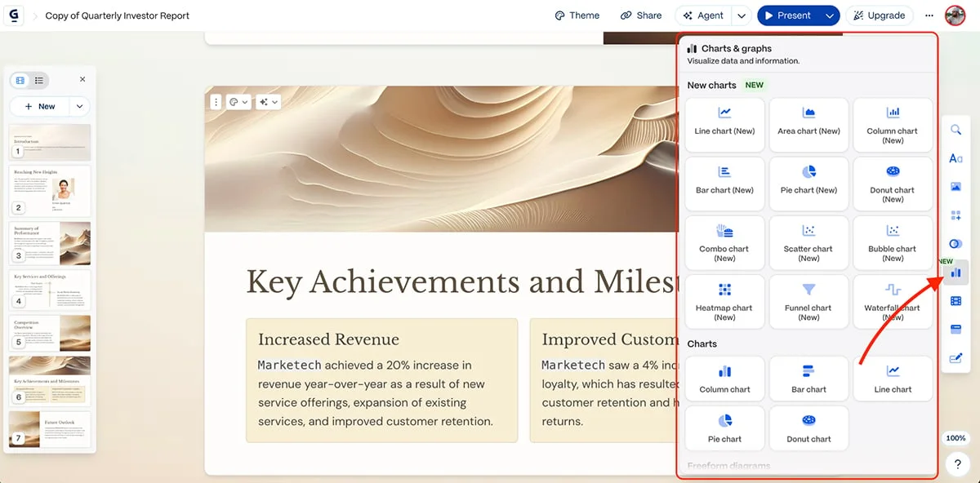Viewport: 980px width, 483px height.
Task: Open the search tool in the right sidebar
Action: (955, 130)
